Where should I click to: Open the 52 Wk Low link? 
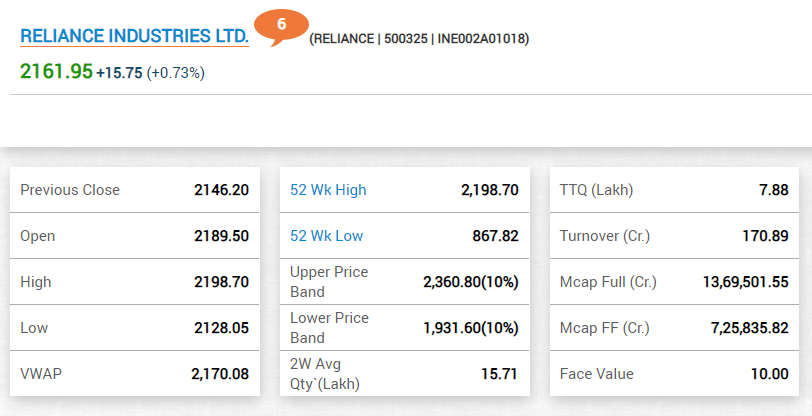[x=326, y=236]
